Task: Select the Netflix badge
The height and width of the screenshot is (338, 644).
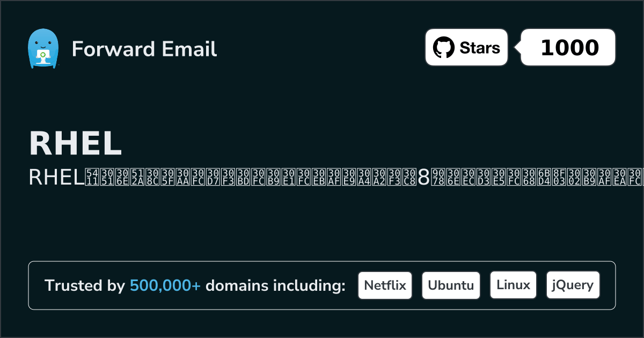Action: [x=385, y=285]
